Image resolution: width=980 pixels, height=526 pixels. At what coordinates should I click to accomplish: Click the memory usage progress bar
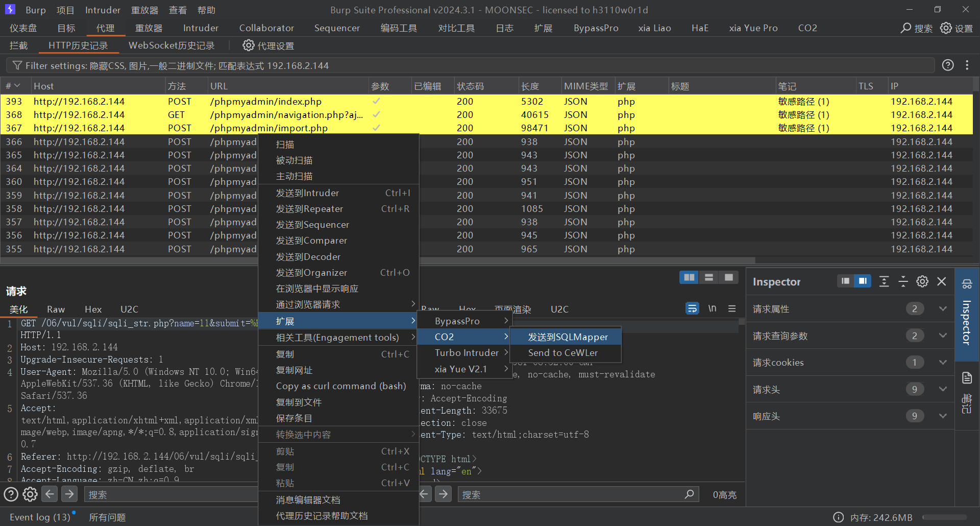[x=944, y=517]
